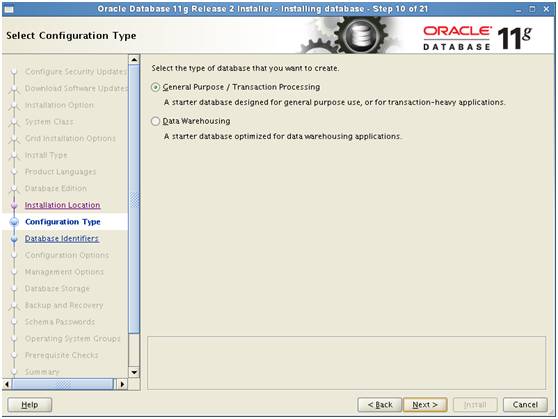Click the sidebar vertical scrollbar thumb
The image size is (558, 419).
(x=134, y=199)
